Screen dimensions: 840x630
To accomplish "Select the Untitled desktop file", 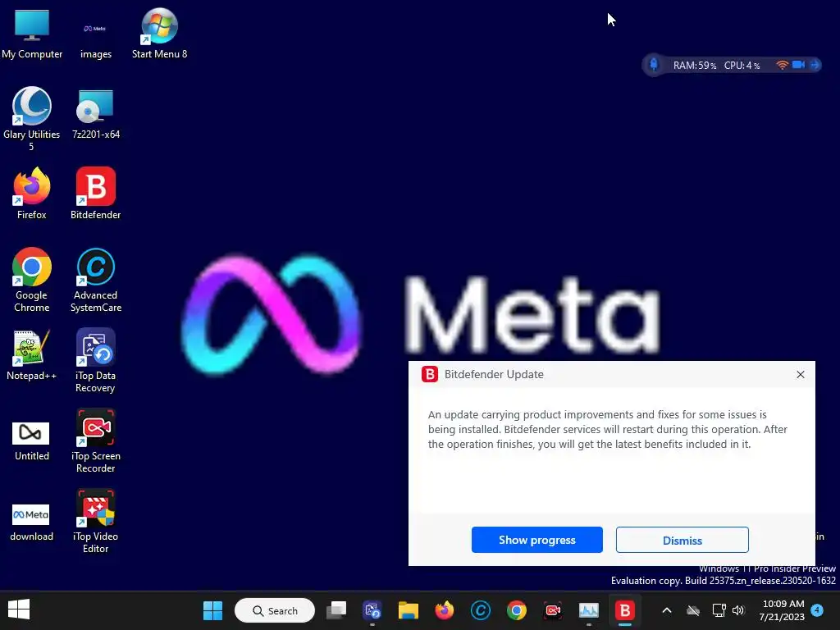I will [32, 441].
